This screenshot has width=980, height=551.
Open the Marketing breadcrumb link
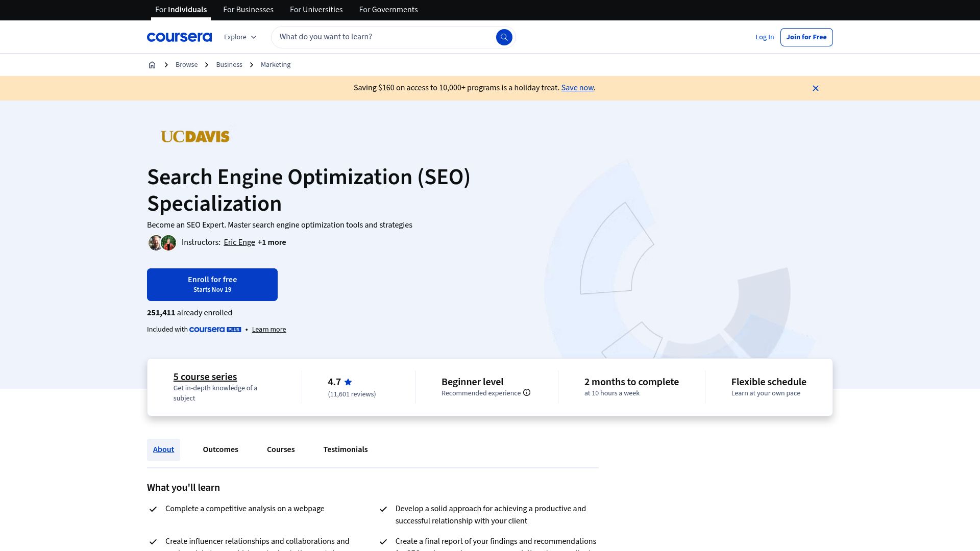point(275,64)
